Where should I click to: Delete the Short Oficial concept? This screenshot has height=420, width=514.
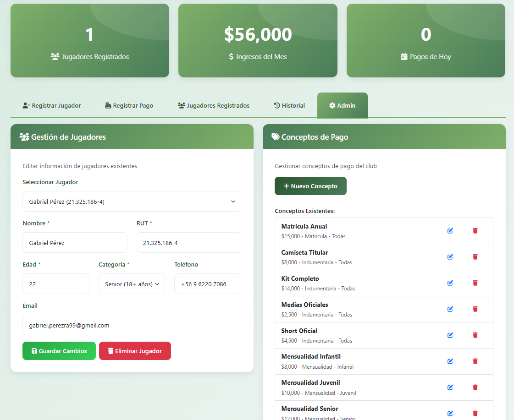pos(475,335)
